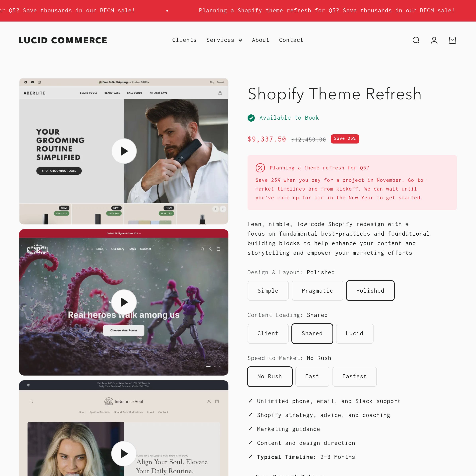Click the shopping cart icon

point(452,40)
